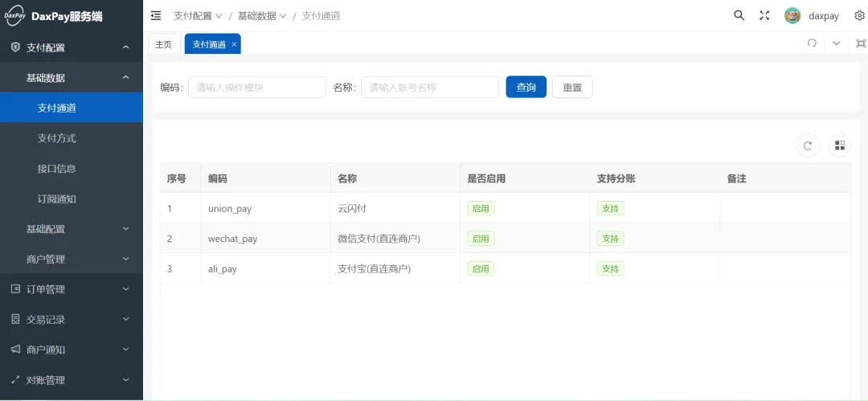Click 支付通道 breadcrumb text
868x401 pixels.
[321, 16]
